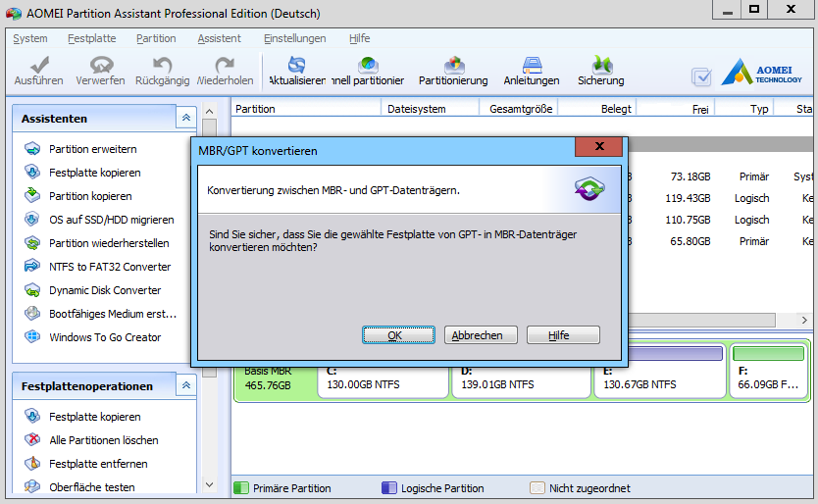Click the Partition wiederherstellen icon
Image resolution: width=818 pixels, height=504 pixels.
tap(32, 243)
